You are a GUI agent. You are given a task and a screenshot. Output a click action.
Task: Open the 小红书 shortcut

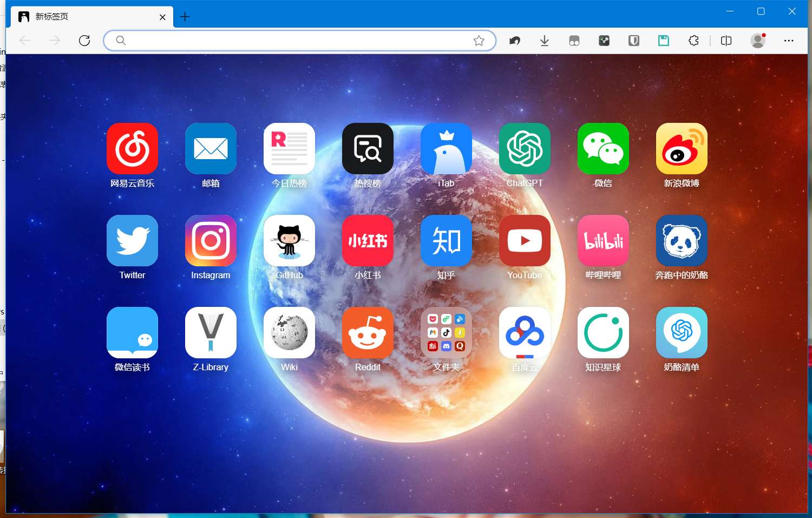[x=368, y=240]
